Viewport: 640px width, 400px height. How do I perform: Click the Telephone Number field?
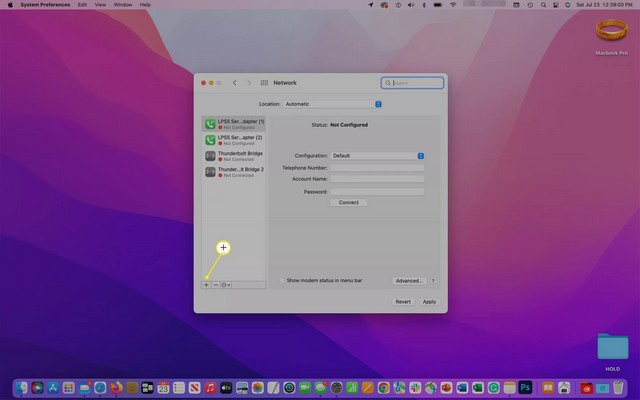tap(377, 168)
